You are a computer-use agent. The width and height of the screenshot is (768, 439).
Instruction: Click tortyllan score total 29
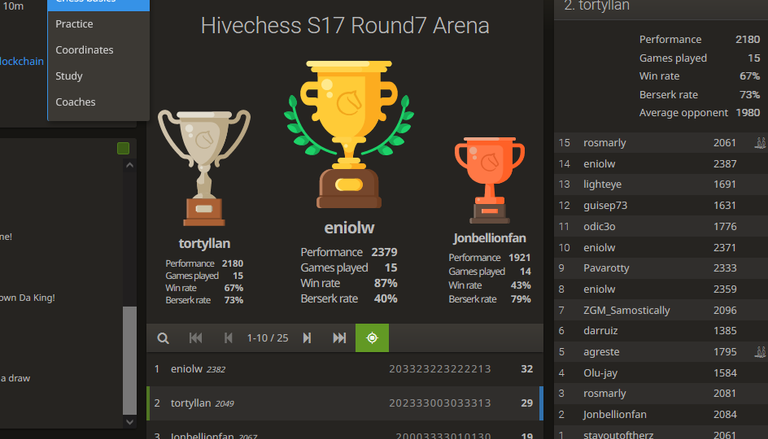[x=527, y=403]
